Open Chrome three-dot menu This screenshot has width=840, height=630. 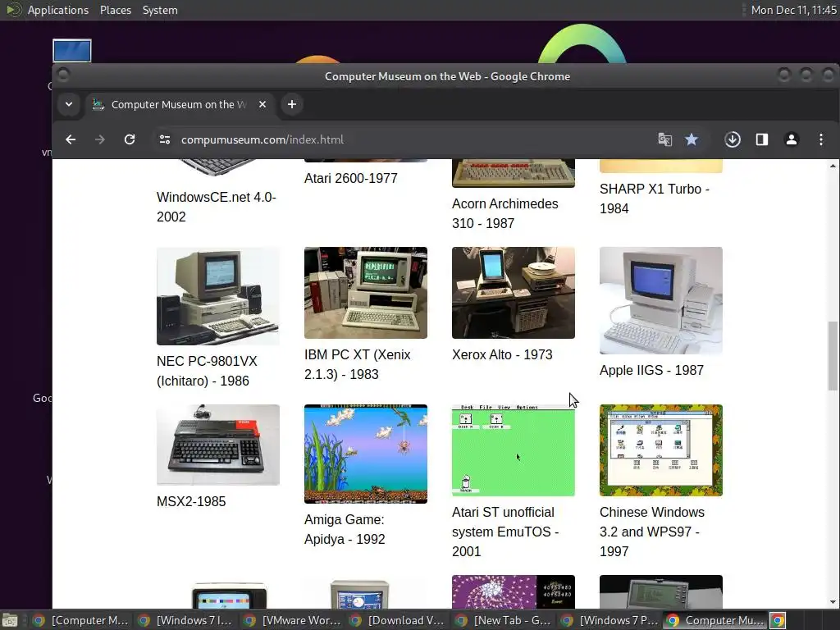820,139
